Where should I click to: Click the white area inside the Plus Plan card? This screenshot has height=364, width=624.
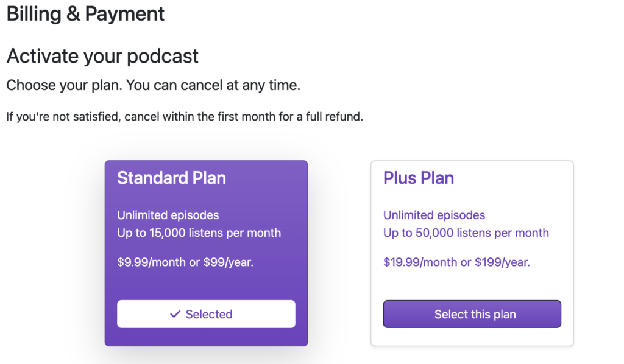pos(472,286)
